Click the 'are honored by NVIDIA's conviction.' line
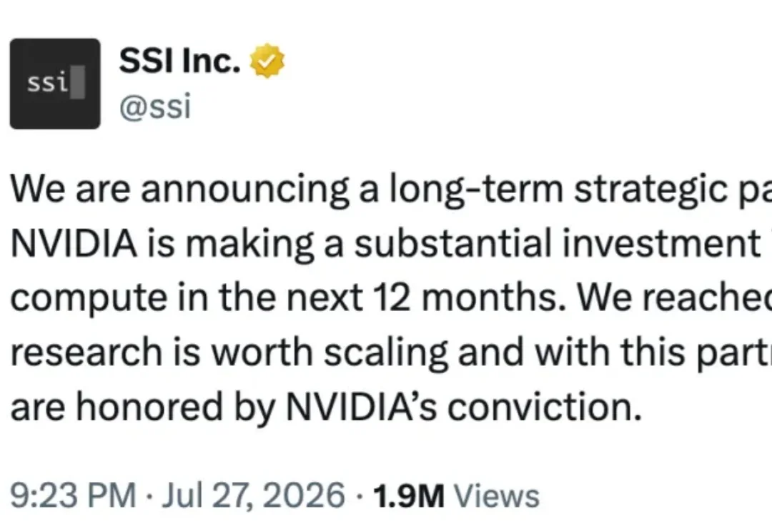Screen dimensions: 772x532 [x=326, y=408]
